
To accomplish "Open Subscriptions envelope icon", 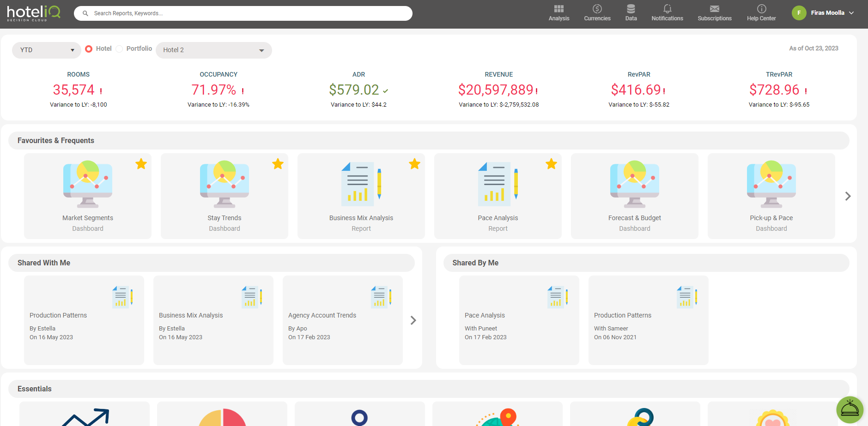I will 715,9.
